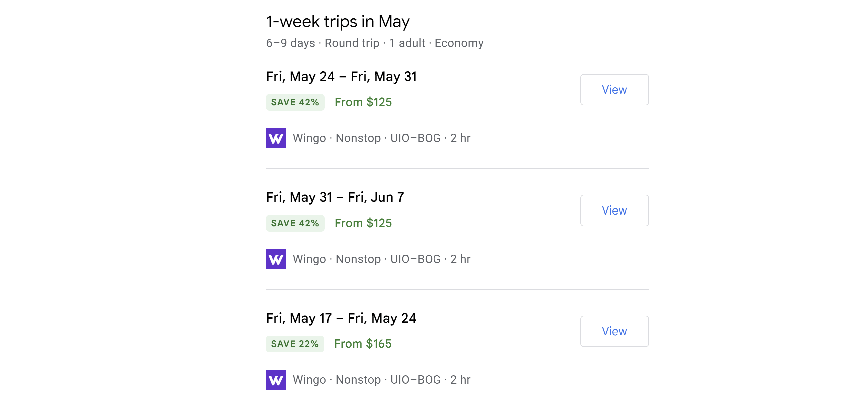Click the Wingo logo under the $165 trip
868x420 pixels.
tap(276, 380)
